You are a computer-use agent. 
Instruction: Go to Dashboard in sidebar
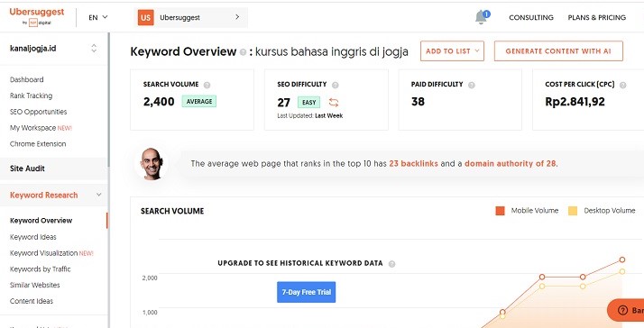click(x=27, y=79)
